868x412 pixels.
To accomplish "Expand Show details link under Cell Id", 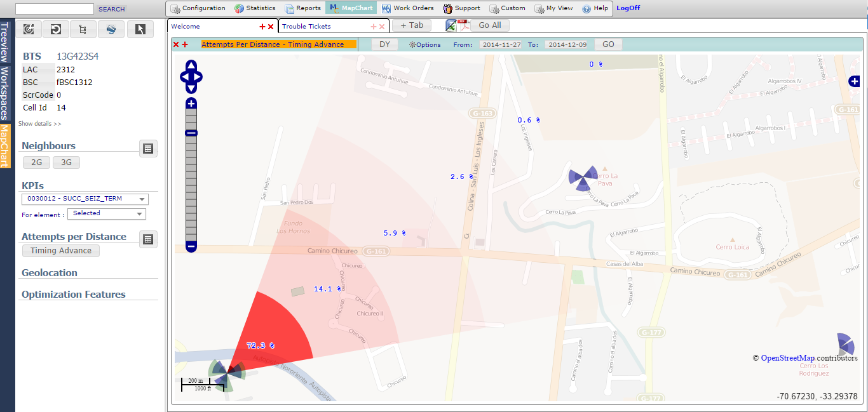I will click(x=39, y=124).
